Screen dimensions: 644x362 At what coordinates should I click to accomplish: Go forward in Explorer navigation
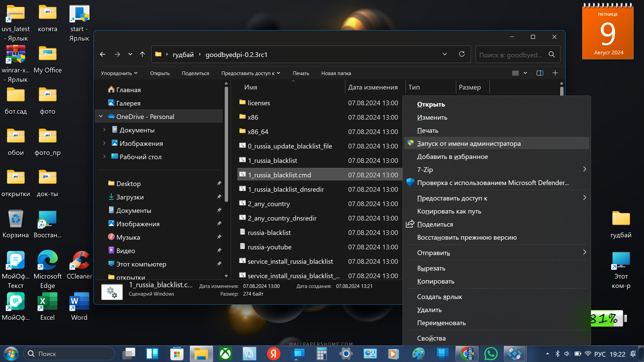click(117, 54)
